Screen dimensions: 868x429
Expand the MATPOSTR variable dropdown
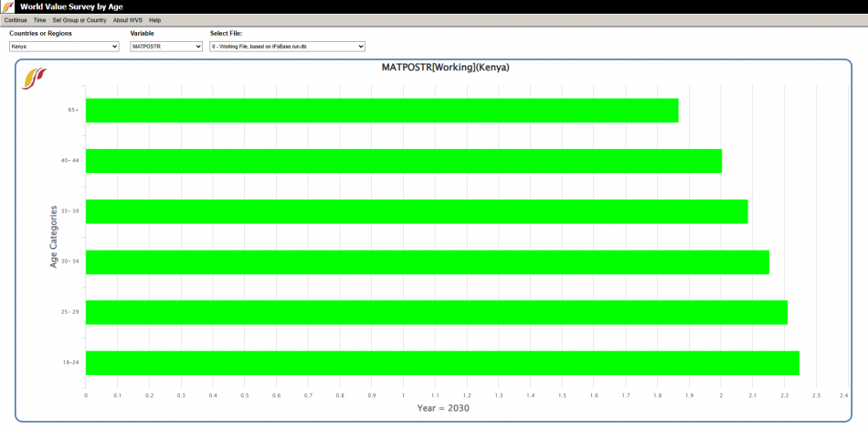pos(165,47)
